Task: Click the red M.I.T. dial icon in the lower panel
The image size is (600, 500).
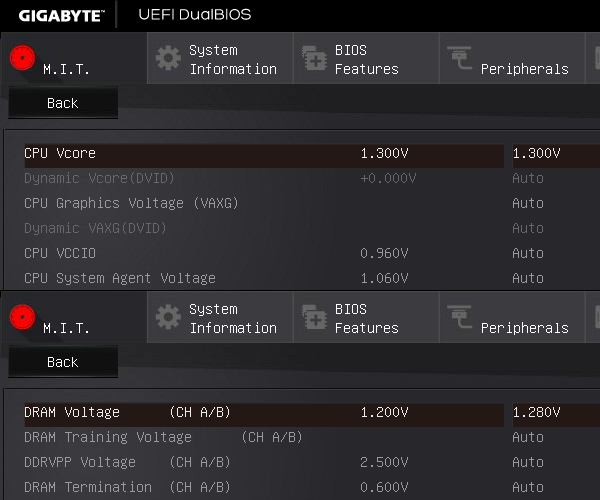Action: click(22, 317)
